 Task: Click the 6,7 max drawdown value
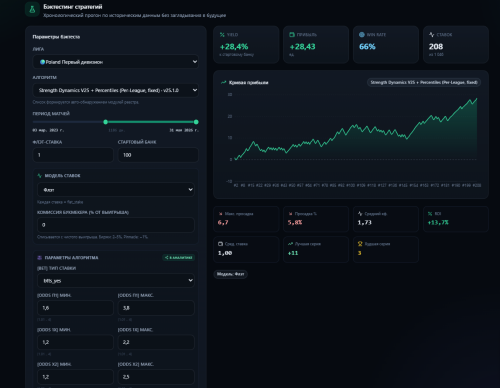click(223, 222)
